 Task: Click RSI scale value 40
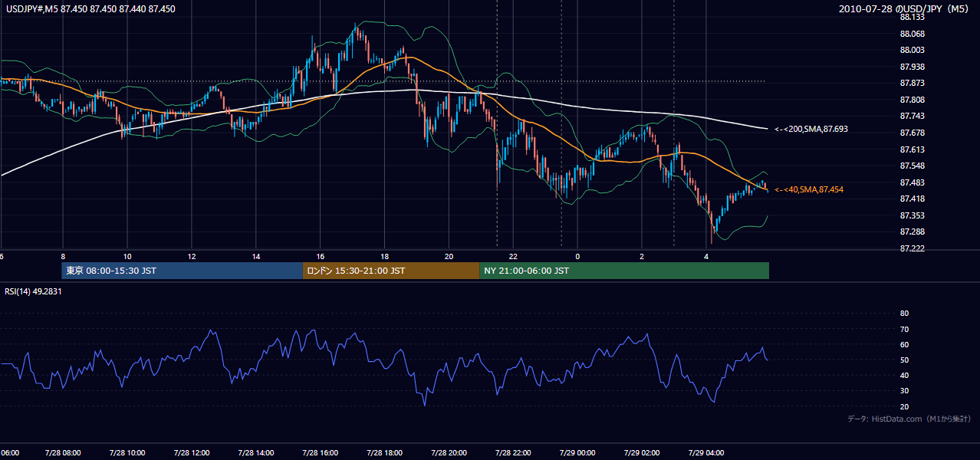point(904,376)
